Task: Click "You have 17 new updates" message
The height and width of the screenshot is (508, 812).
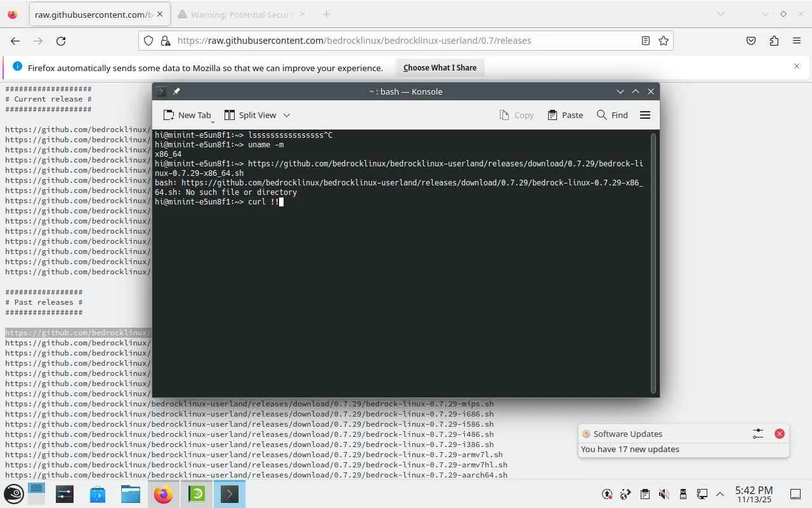Action: (630, 449)
